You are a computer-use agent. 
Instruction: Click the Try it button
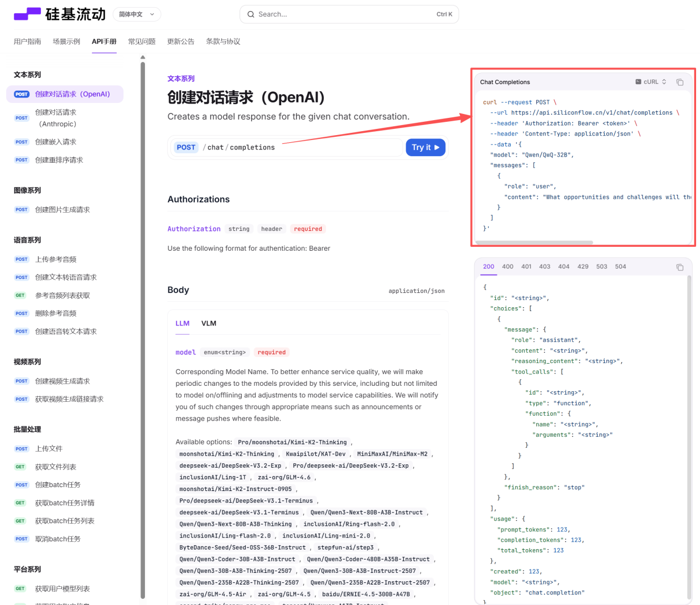[426, 147]
